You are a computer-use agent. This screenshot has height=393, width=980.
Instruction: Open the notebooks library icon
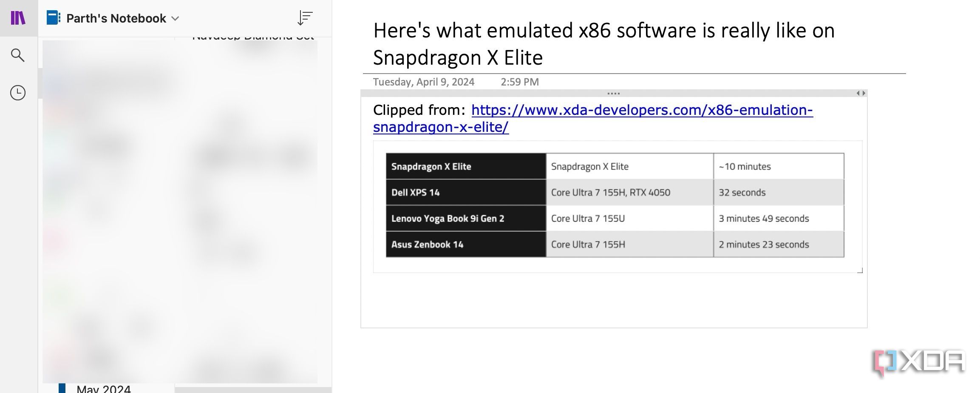(x=18, y=18)
